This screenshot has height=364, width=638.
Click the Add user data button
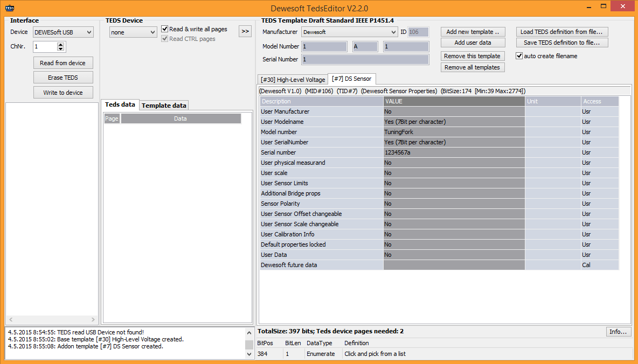473,43
